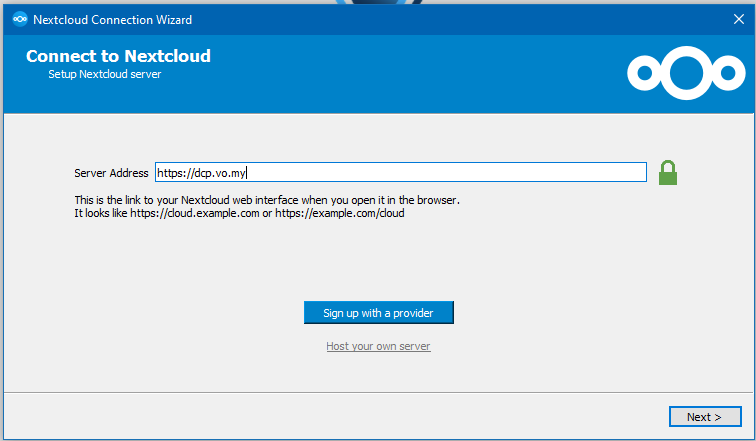Click the center ring of Nextcloud logo
The height and width of the screenshot is (441, 756).
click(686, 73)
